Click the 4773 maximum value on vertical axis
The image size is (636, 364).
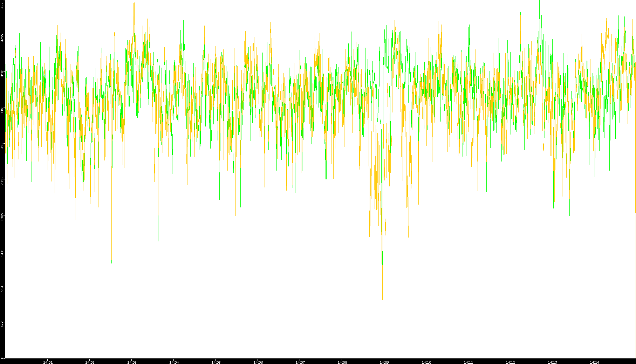2,5
